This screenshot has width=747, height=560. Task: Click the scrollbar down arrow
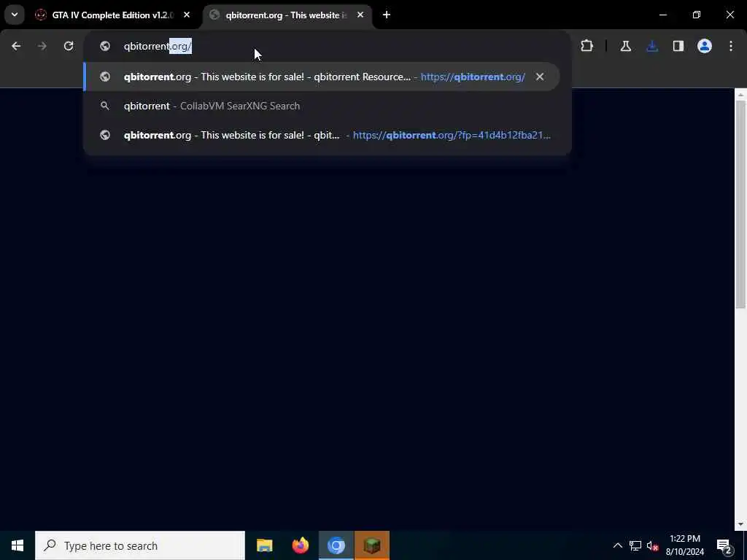click(740, 524)
